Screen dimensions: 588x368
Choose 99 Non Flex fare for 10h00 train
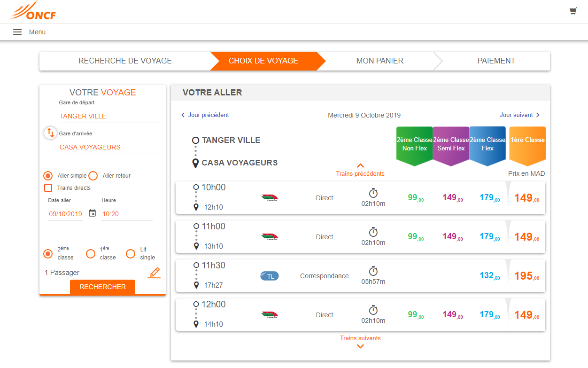tap(416, 198)
